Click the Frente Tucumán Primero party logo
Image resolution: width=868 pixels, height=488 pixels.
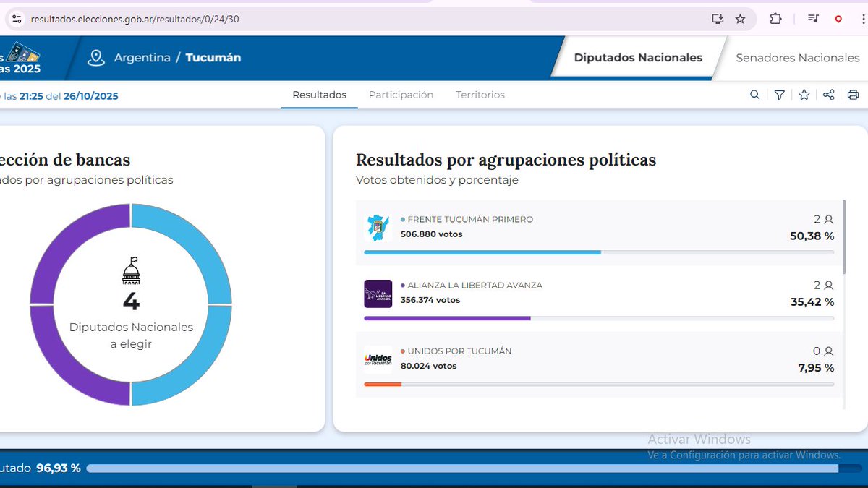[378, 227]
